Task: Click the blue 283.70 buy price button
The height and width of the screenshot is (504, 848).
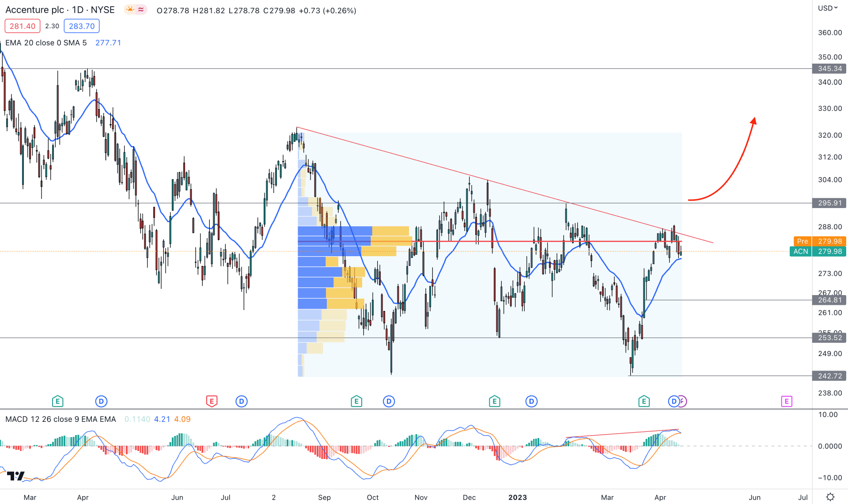Action: 82,26
